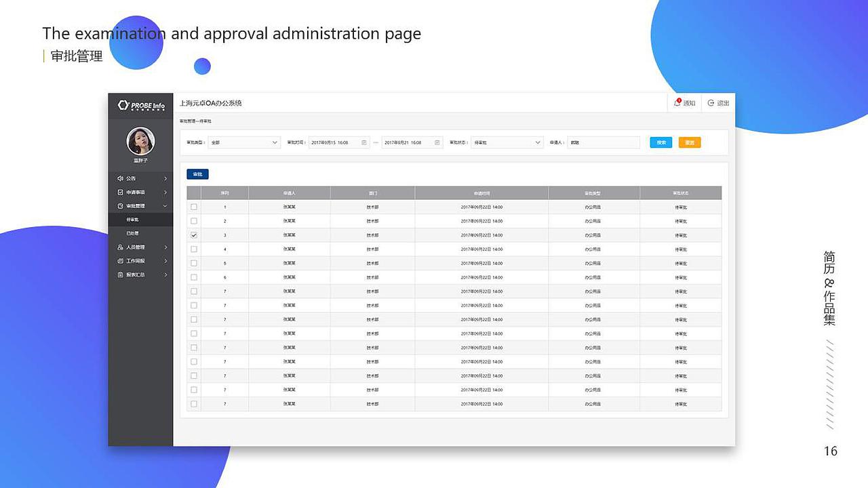Click the end date field 2017年9月21
Image resolution: width=868 pixels, height=488 pixels.
click(x=412, y=142)
